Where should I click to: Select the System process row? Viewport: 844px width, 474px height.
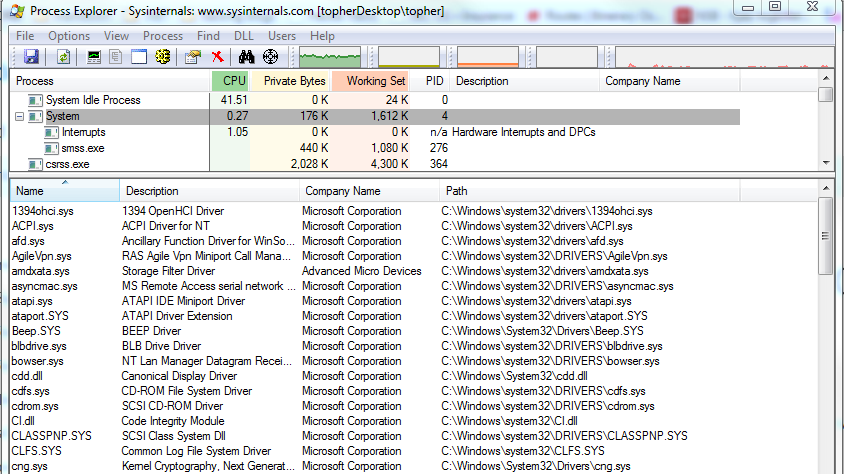375,116
